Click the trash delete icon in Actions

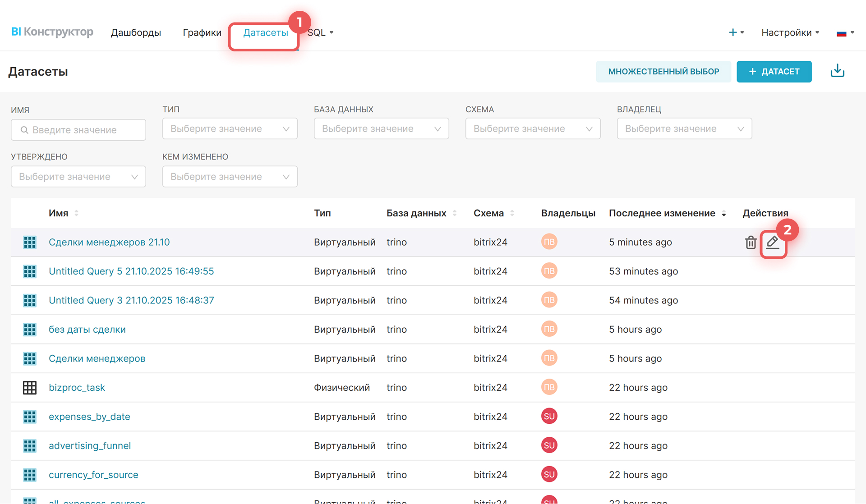(751, 243)
